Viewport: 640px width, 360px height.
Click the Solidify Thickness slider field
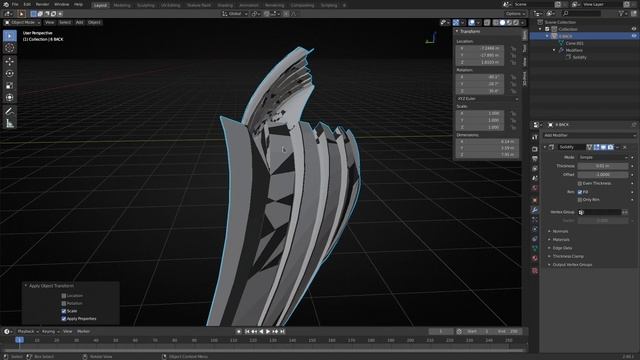click(x=603, y=166)
